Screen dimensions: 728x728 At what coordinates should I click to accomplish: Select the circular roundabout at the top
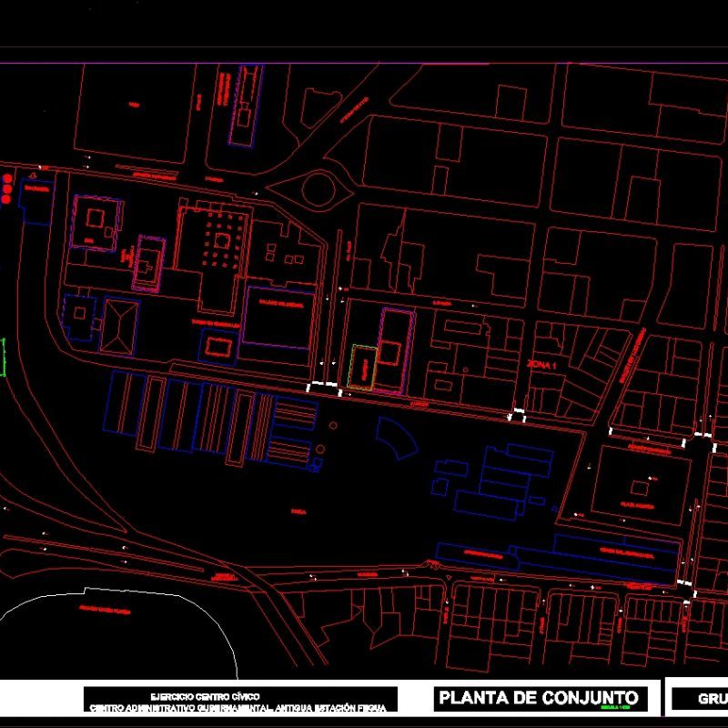coord(318,190)
